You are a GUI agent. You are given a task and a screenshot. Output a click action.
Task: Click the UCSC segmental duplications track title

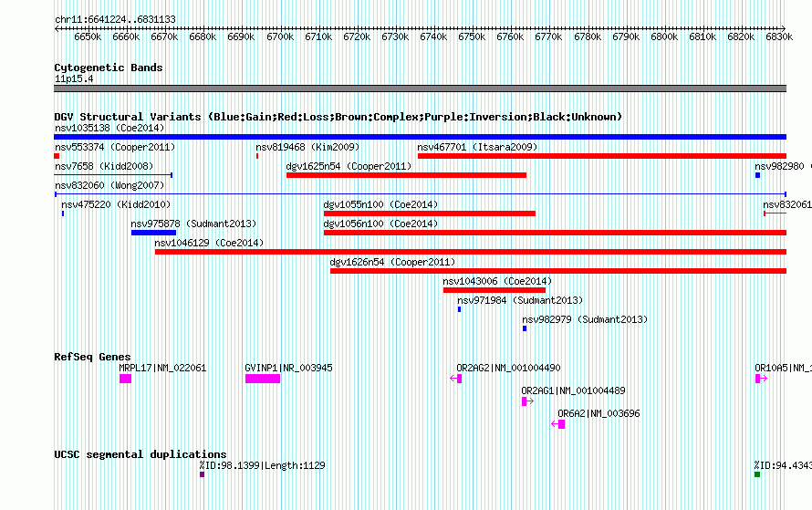(141, 454)
